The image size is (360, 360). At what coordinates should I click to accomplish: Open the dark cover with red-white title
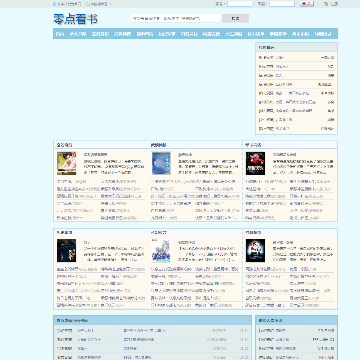click(x=255, y=250)
